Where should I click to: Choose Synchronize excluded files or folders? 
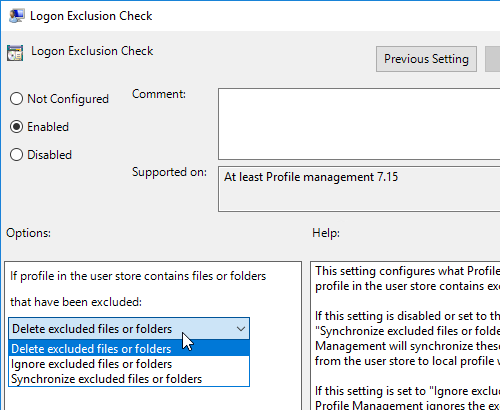point(129,379)
